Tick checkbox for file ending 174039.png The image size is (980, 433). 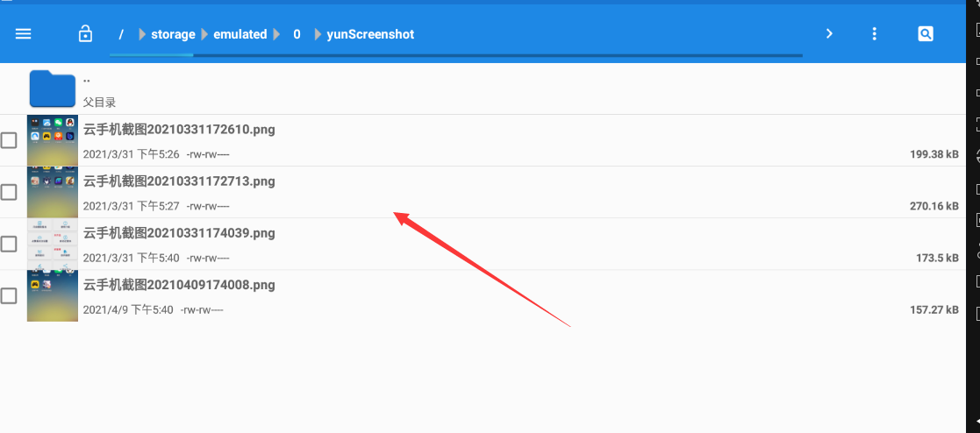tap(9, 244)
